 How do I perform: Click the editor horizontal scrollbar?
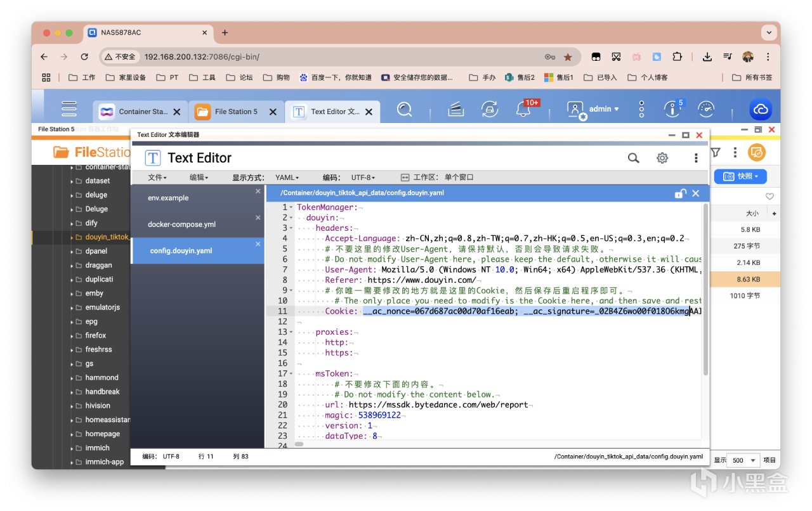[299, 444]
